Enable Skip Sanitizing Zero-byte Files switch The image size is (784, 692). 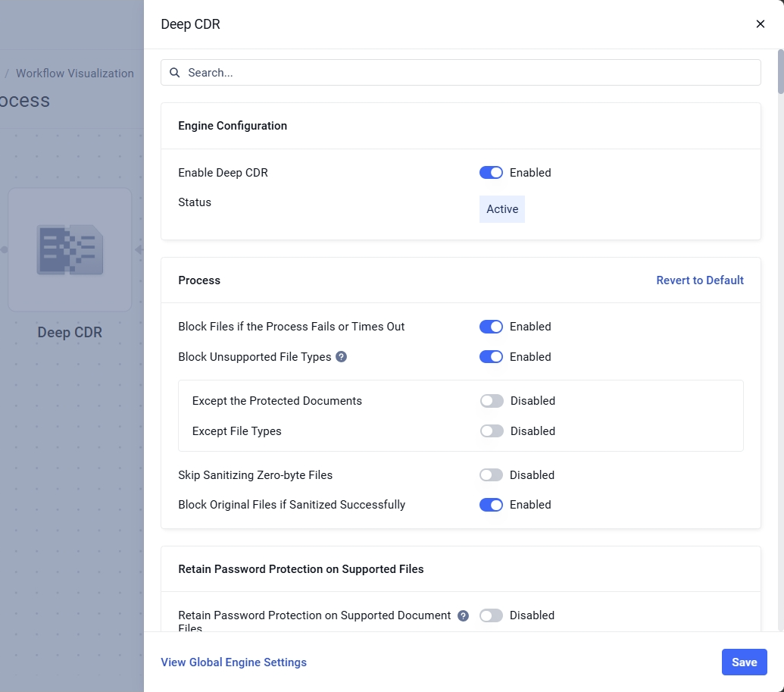point(491,474)
